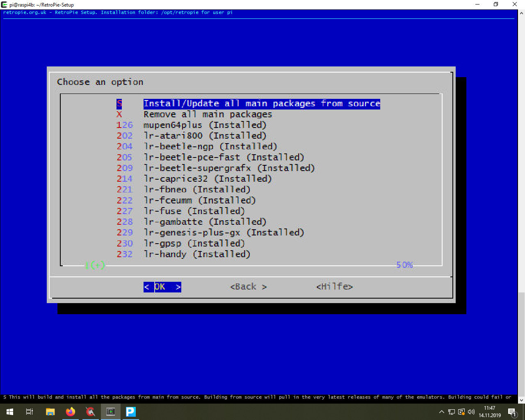
Task: Open Task View on the taskbar
Action: coord(30,412)
